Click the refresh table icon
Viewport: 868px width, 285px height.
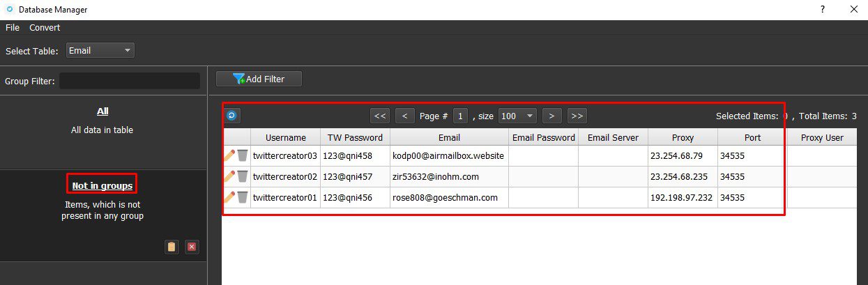click(232, 116)
